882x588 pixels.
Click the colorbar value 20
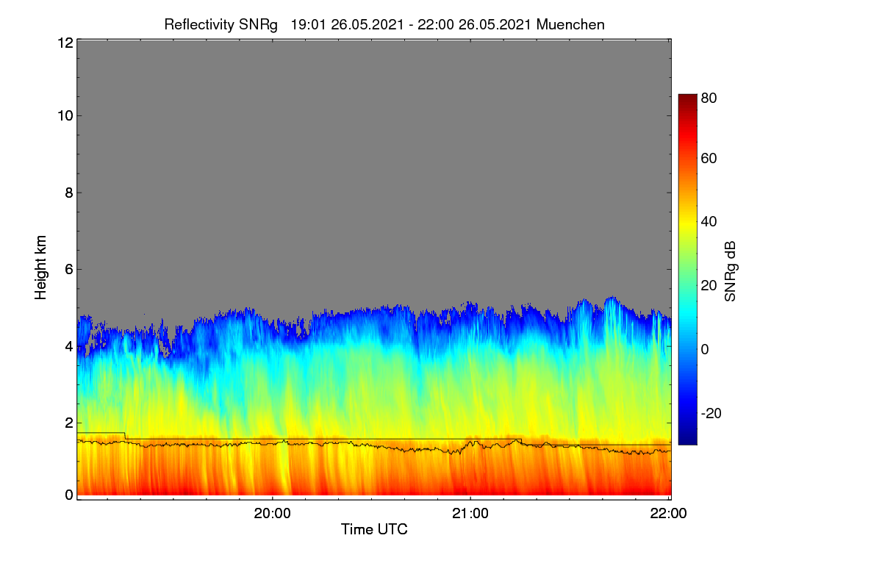click(709, 285)
